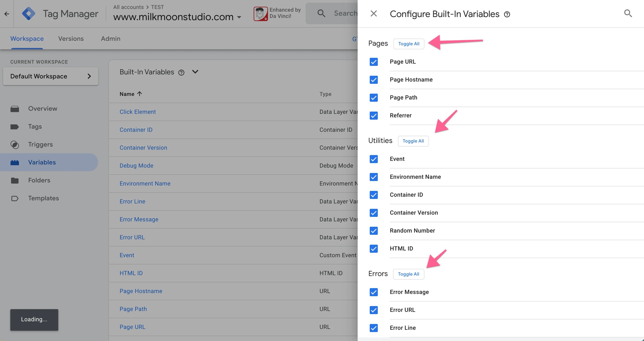The height and width of the screenshot is (341, 644).
Task: Open the Click Element variable link
Action: click(x=138, y=112)
